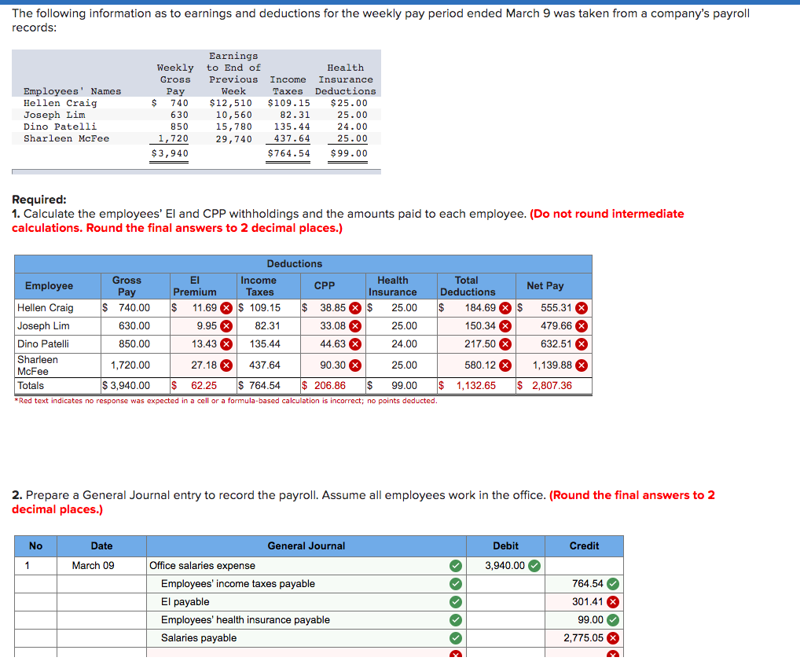Image resolution: width=800 pixels, height=672 pixels.
Task: Click the Deductions table header
Action: (303, 264)
